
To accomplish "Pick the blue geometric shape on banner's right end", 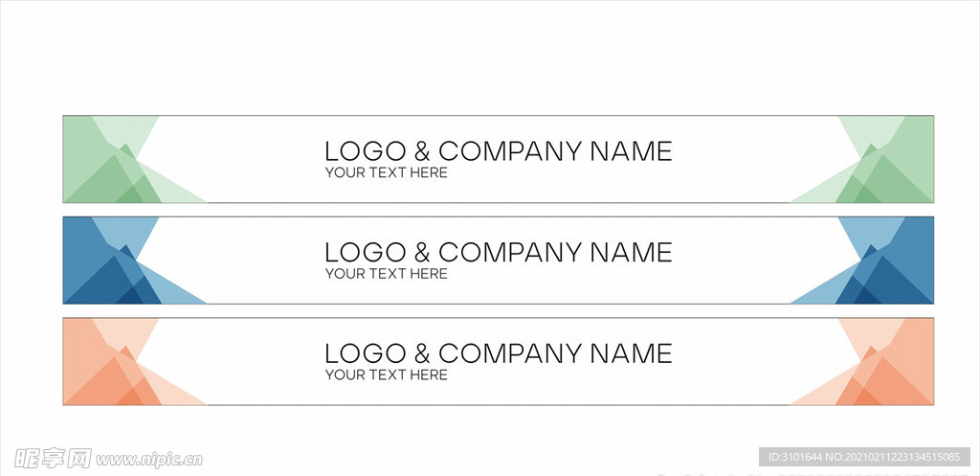I will pyautogui.click(x=875, y=261).
